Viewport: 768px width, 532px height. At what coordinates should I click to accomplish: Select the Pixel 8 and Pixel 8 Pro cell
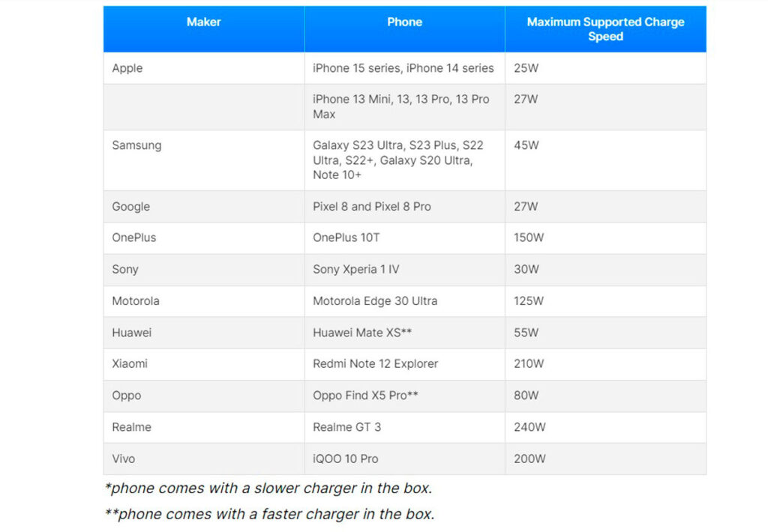click(372, 207)
